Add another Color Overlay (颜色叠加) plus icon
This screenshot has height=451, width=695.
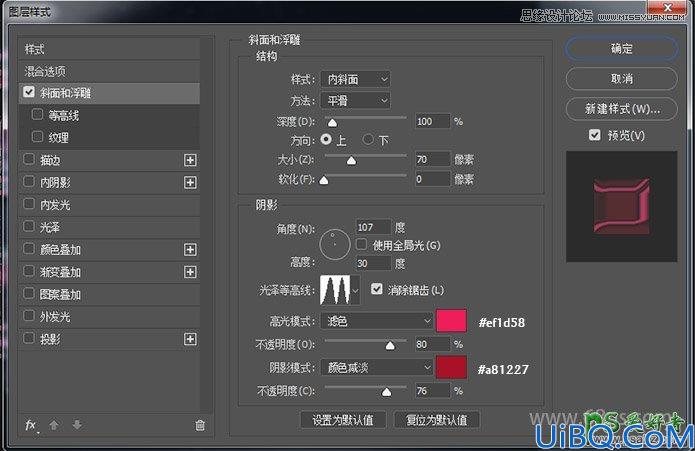pyautogui.click(x=190, y=249)
